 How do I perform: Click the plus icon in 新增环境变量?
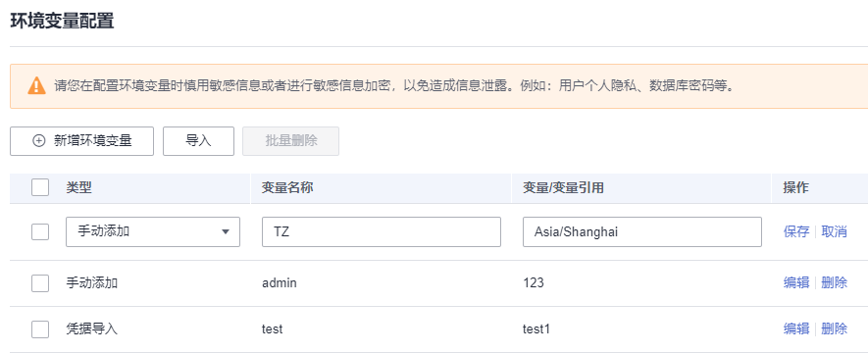(x=39, y=141)
